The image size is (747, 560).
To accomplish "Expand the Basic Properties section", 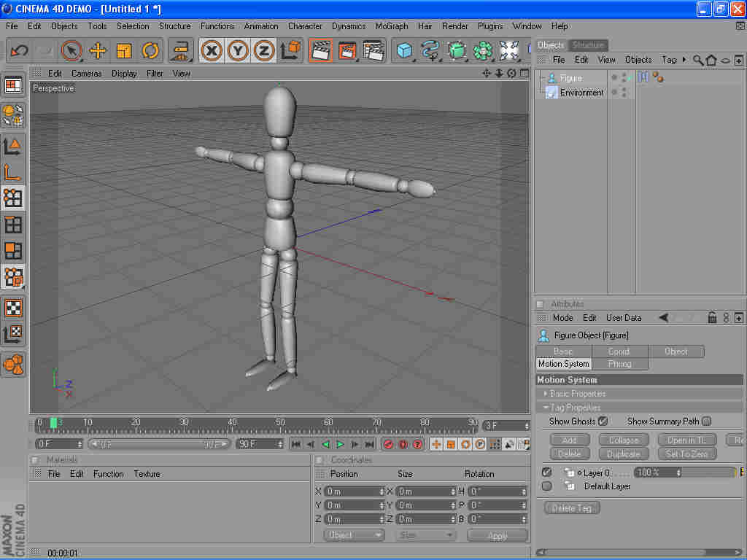I will click(546, 394).
